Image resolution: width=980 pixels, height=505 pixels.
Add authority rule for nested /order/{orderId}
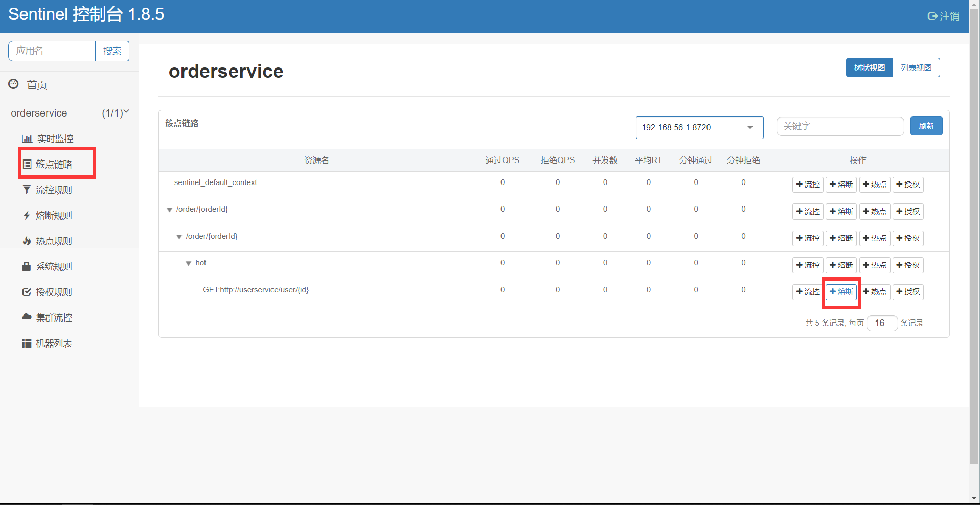pyautogui.click(x=908, y=238)
